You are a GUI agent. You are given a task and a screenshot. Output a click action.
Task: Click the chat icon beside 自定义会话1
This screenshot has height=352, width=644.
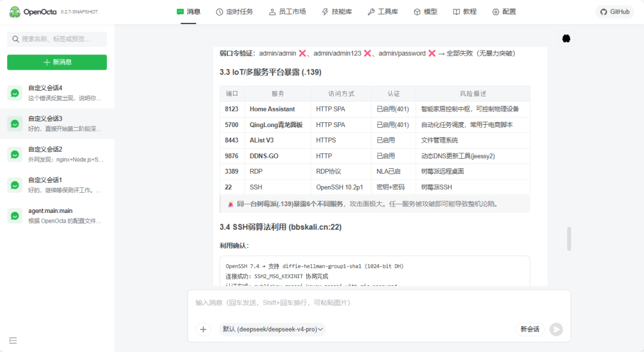(x=15, y=185)
